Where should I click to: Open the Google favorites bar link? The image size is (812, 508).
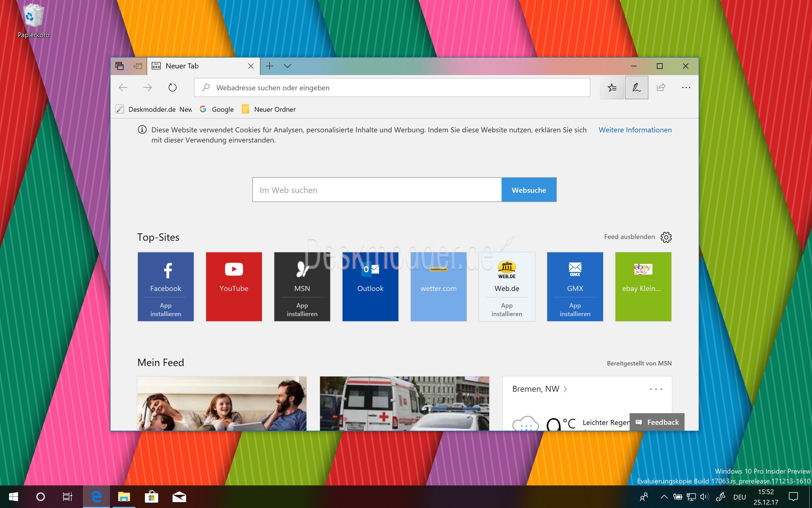click(217, 109)
